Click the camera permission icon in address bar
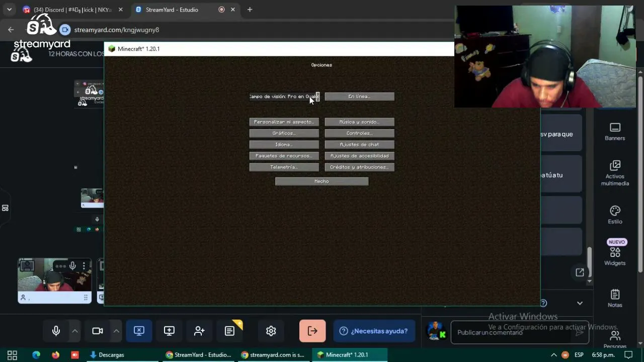This screenshot has width=644, height=362. point(64,30)
